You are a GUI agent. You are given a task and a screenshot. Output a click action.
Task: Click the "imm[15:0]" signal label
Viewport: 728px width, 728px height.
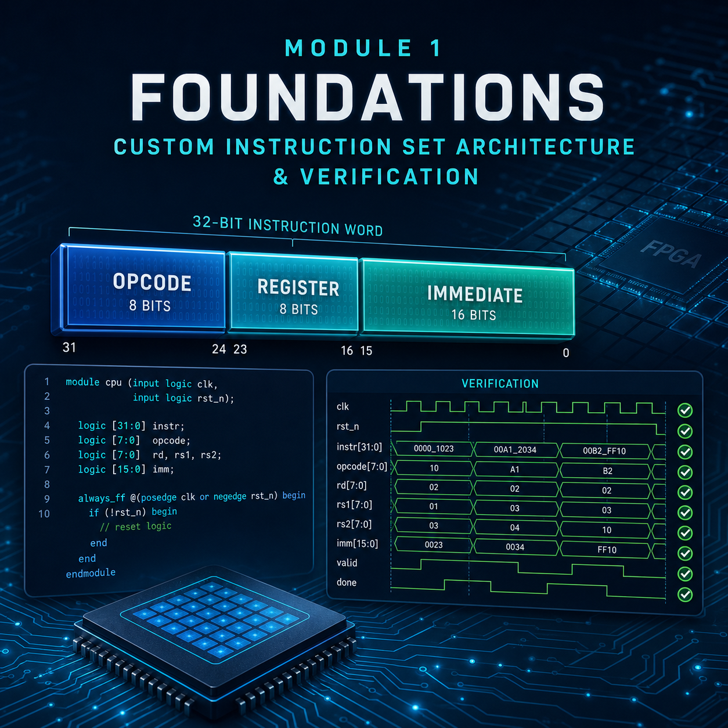click(x=357, y=544)
